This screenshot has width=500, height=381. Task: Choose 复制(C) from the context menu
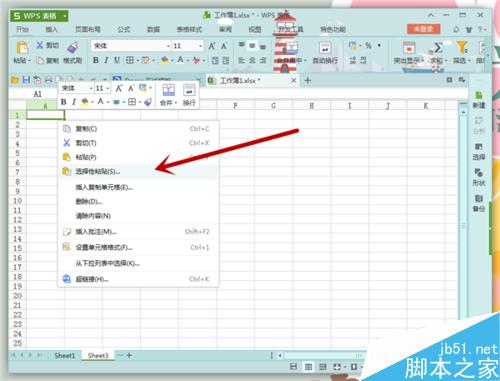click(138, 129)
